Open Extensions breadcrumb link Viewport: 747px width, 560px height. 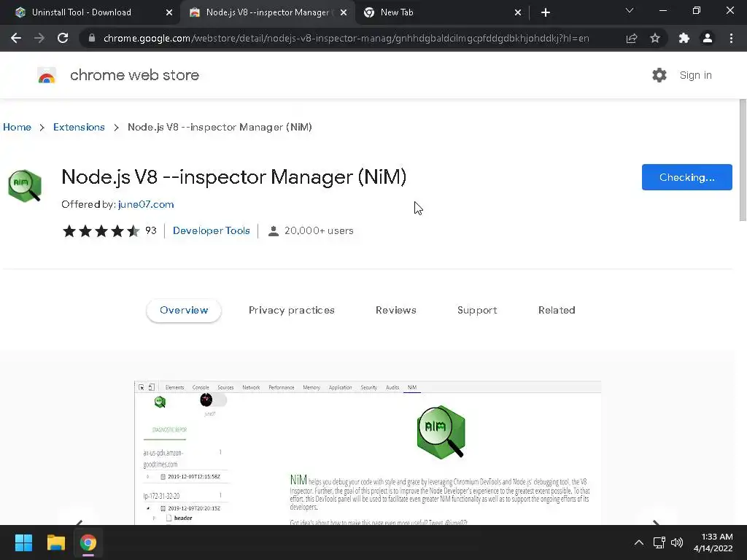pos(79,127)
